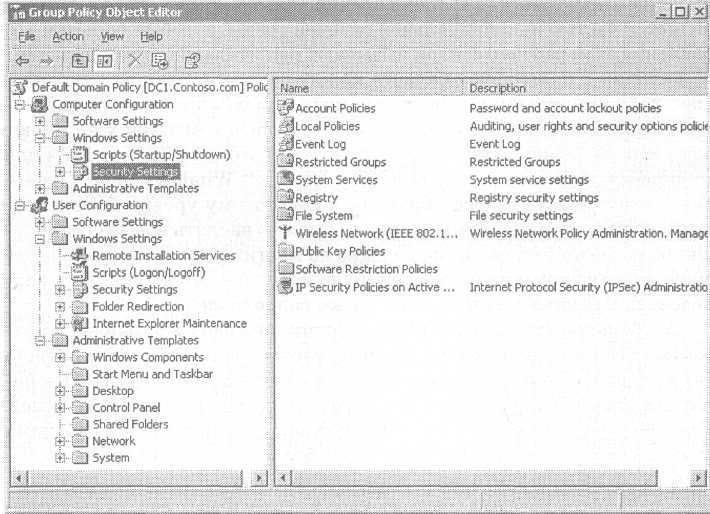The image size is (710, 514).
Task: Select the System Services icon
Action: coord(286,179)
